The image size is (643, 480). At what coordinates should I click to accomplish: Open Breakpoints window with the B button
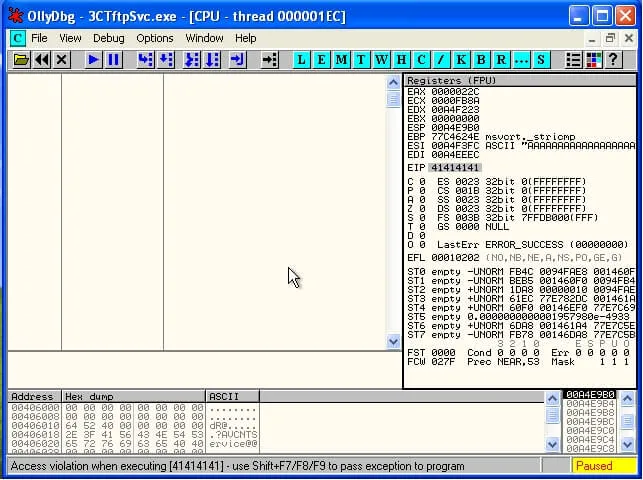click(481, 60)
